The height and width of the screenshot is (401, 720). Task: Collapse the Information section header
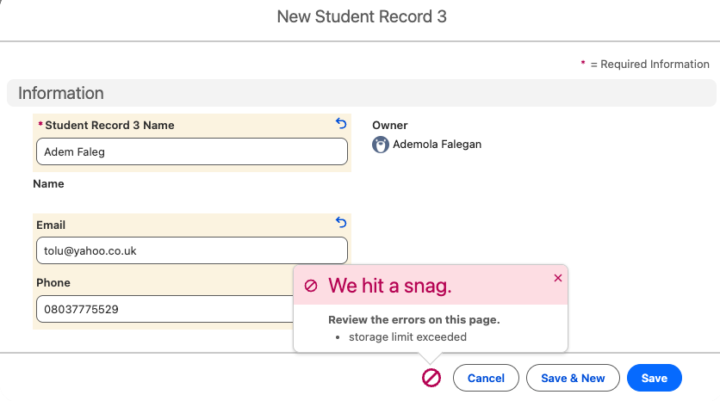pyautogui.click(x=61, y=93)
